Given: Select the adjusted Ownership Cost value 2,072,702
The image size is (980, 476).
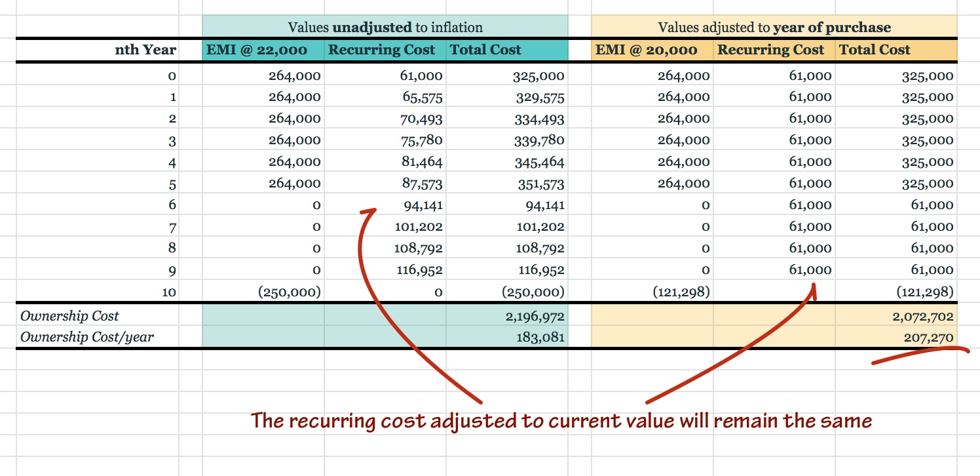Looking at the screenshot, I should (926, 316).
